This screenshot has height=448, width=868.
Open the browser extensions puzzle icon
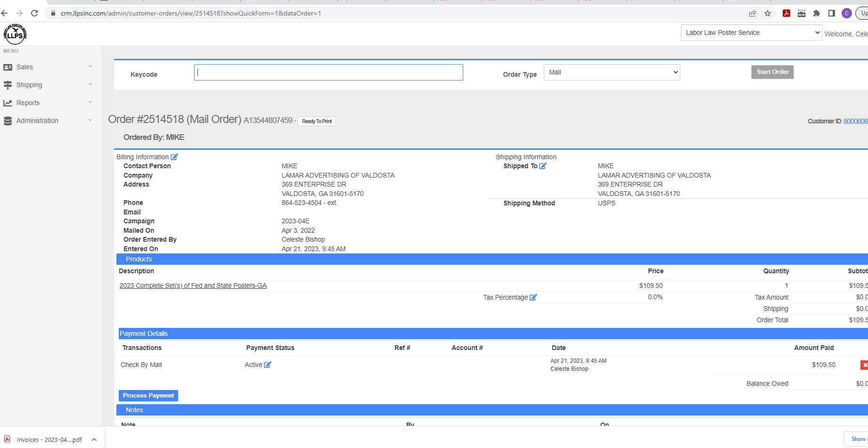[817, 13]
